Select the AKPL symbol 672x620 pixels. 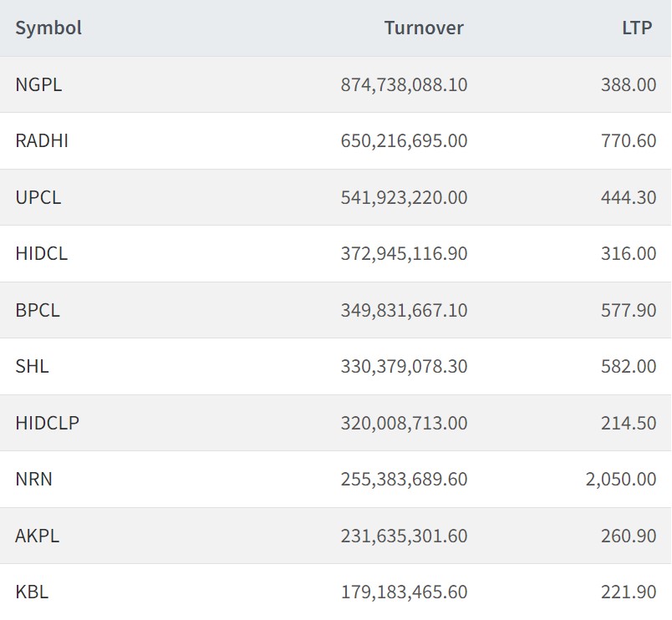[38, 536]
